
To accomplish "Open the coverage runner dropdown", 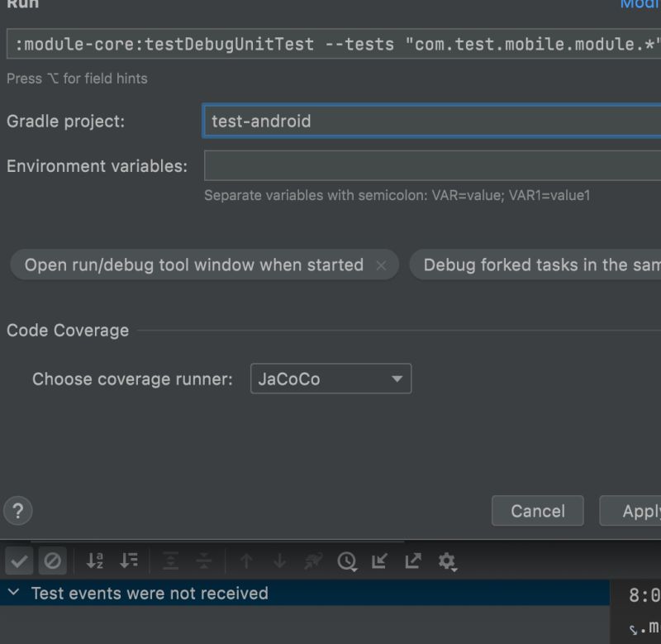I will click(330, 379).
